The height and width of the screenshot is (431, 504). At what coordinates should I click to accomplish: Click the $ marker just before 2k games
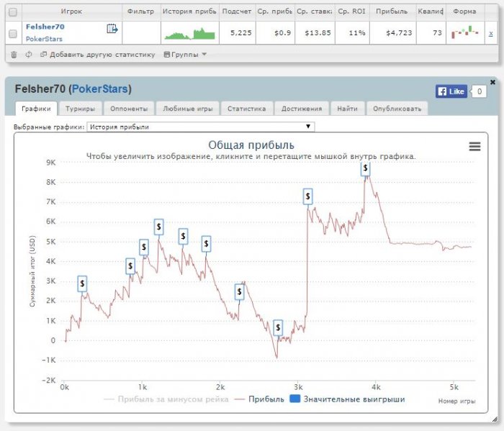click(207, 244)
